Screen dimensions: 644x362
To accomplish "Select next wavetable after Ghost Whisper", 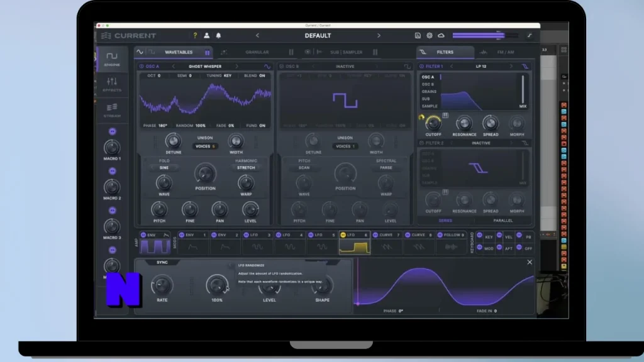I will click(236, 67).
